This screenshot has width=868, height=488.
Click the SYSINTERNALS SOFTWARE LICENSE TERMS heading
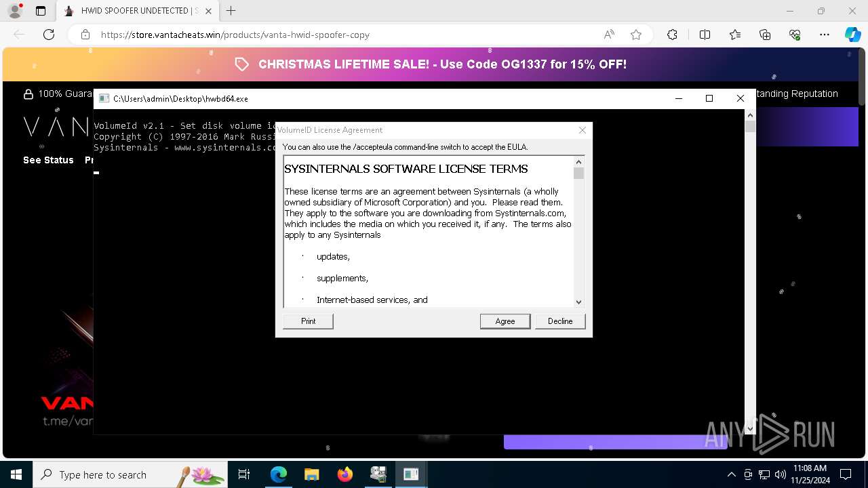(406, 169)
